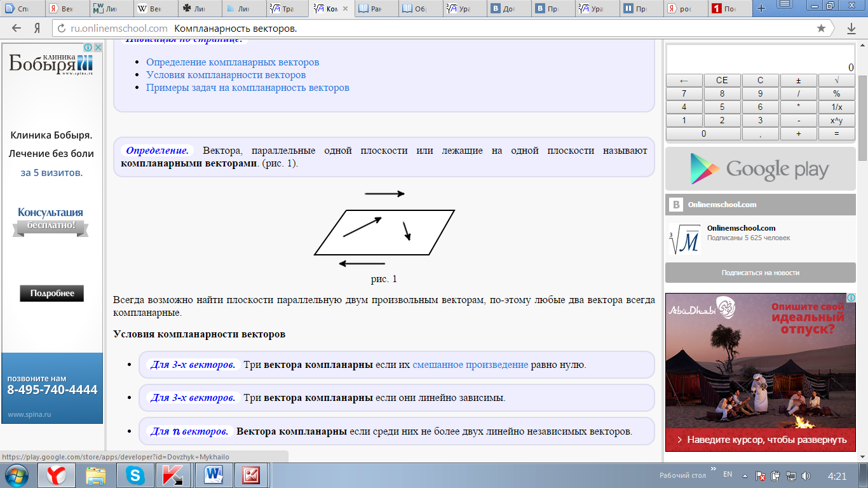This screenshot has height=488, width=868.
Task: Click the AdChoices info icon on Bobyr clinic ad
Action: (88, 48)
